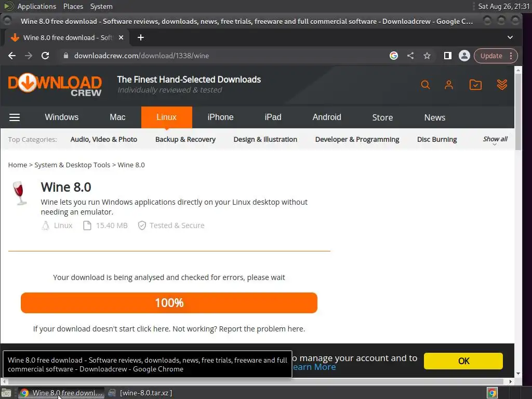Share this page via share icon

410,56
